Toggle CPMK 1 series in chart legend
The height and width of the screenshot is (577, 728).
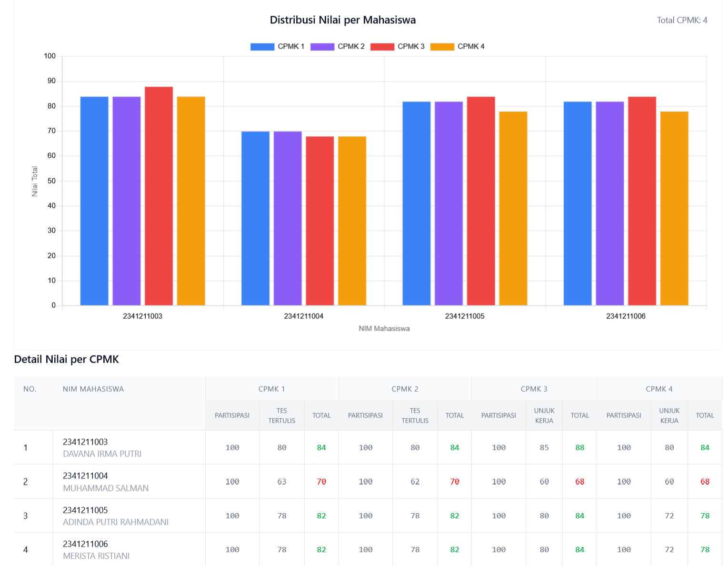(x=278, y=46)
